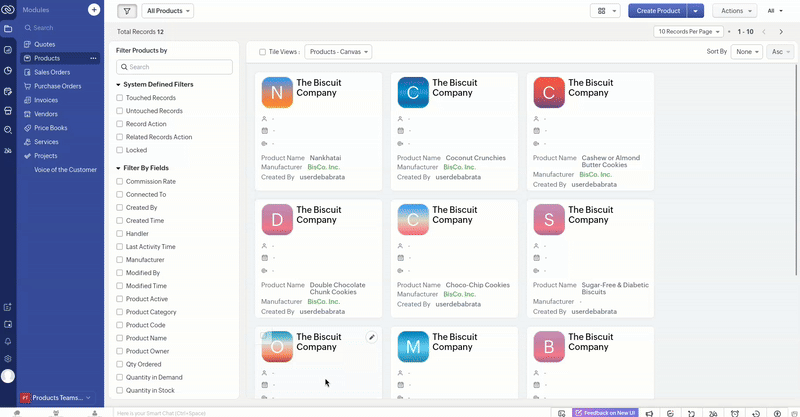
Task: Open the All Products view dropdown
Action: tap(168, 11)
